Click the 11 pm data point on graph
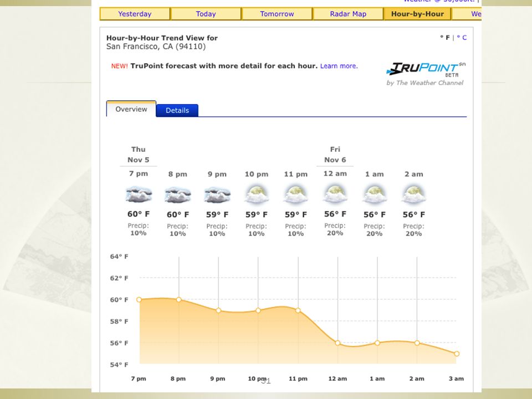The image size is (532, 399). (x=298, y=310)
